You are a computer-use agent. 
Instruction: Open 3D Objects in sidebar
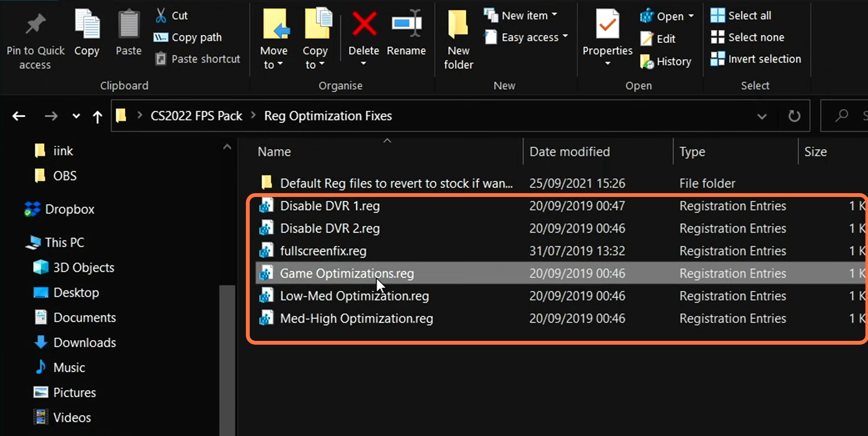[74, 267]
